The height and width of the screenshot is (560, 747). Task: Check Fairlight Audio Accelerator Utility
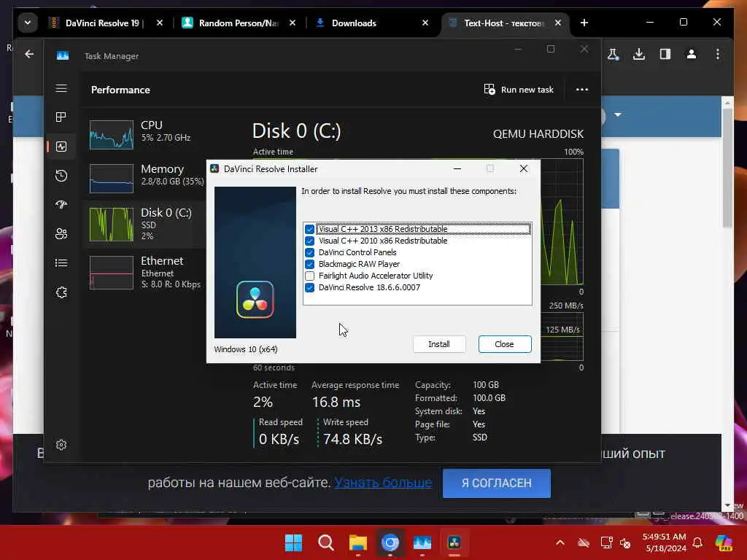coord(309,276)
